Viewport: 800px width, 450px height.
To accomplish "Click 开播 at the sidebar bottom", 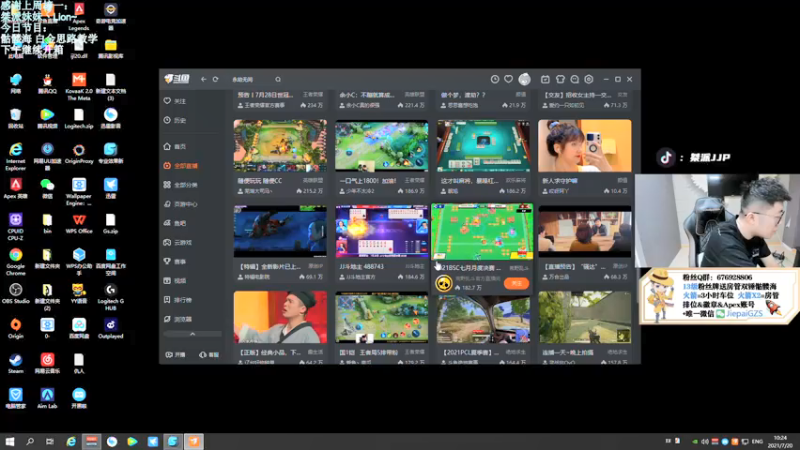I will [176, 355].
